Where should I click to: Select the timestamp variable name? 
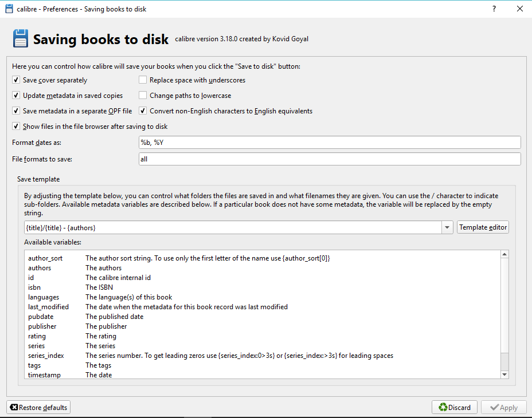(x=44, y=375)
